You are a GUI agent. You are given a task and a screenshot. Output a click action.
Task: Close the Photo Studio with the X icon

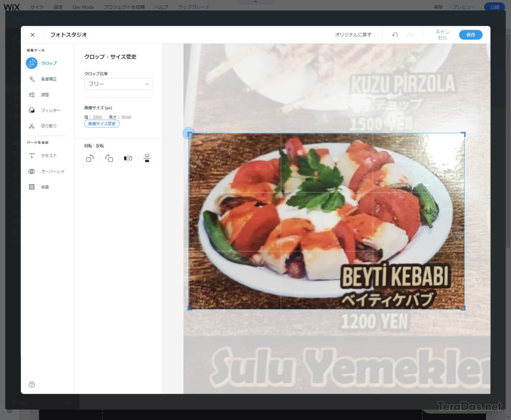tap(33, 35)
